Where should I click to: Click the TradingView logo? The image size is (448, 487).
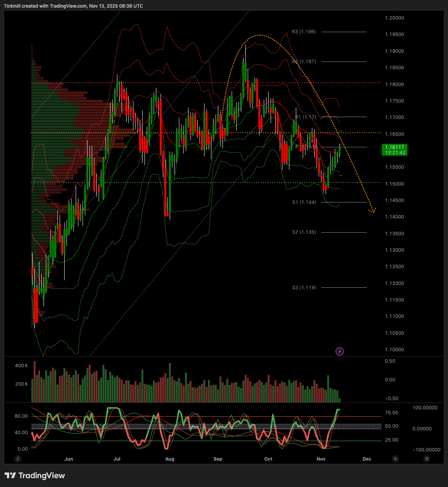click(35, 476)
